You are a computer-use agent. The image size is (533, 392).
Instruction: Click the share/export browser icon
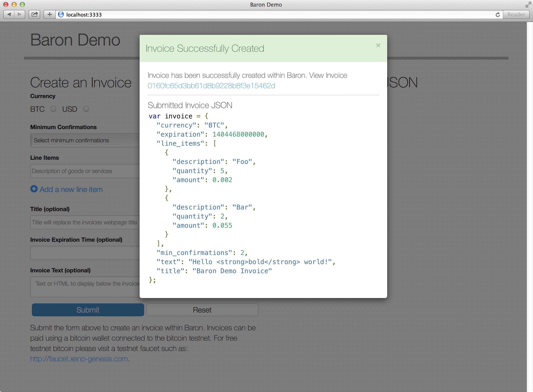tap(34, 14)
